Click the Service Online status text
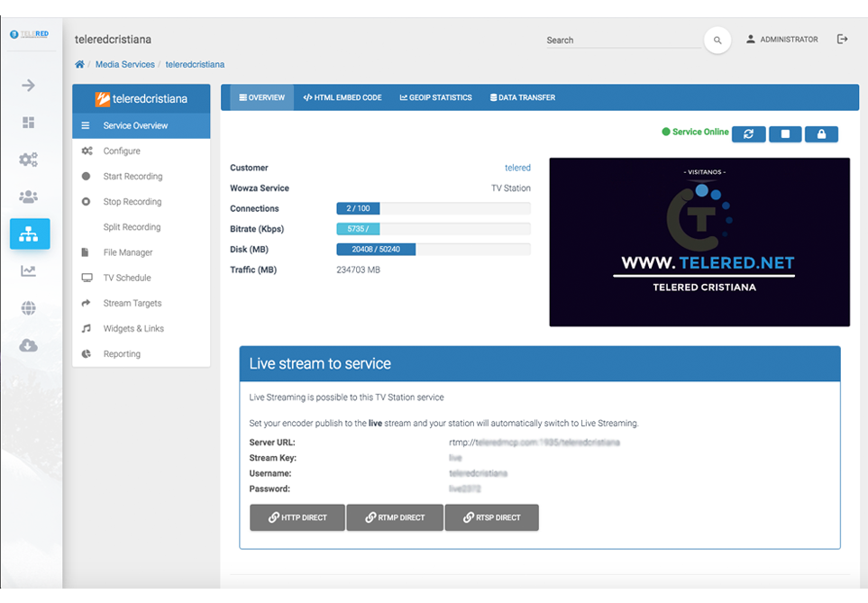This screenshot has width=868, height=603. click(700, 132)
